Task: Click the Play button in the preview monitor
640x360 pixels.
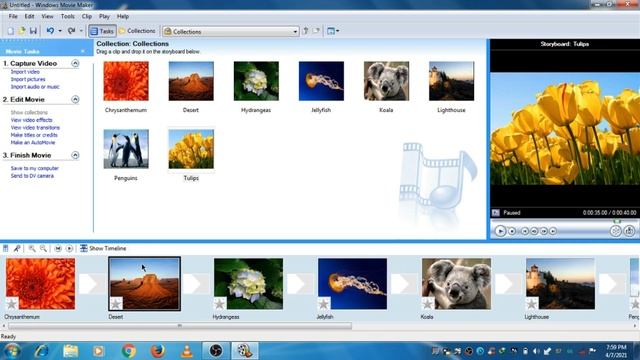Action: (x=500, y=231)
